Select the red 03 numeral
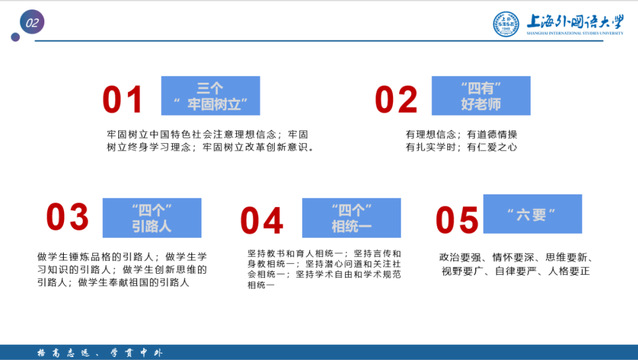Screen dimensions: 638x360 coord(68,217)
